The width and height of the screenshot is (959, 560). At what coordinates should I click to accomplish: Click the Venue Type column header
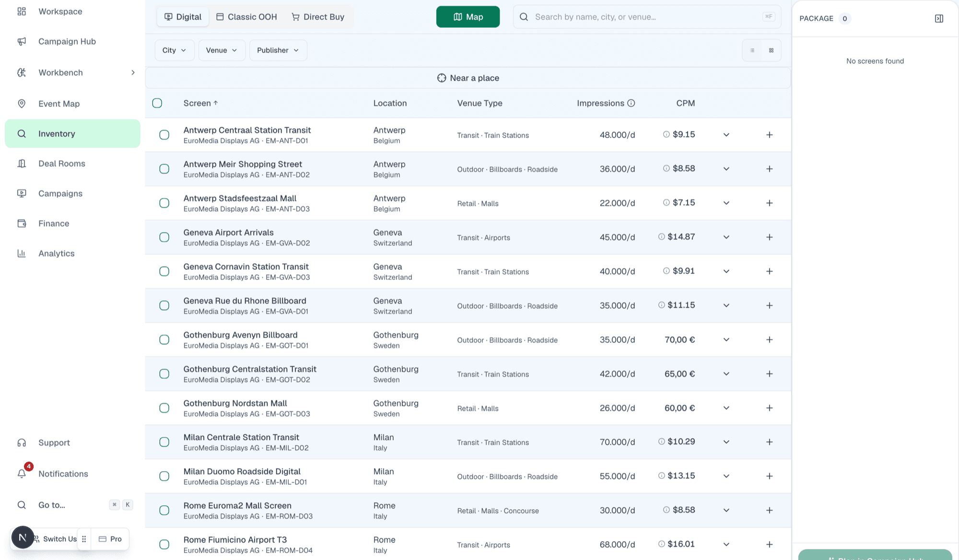point(479,103)
